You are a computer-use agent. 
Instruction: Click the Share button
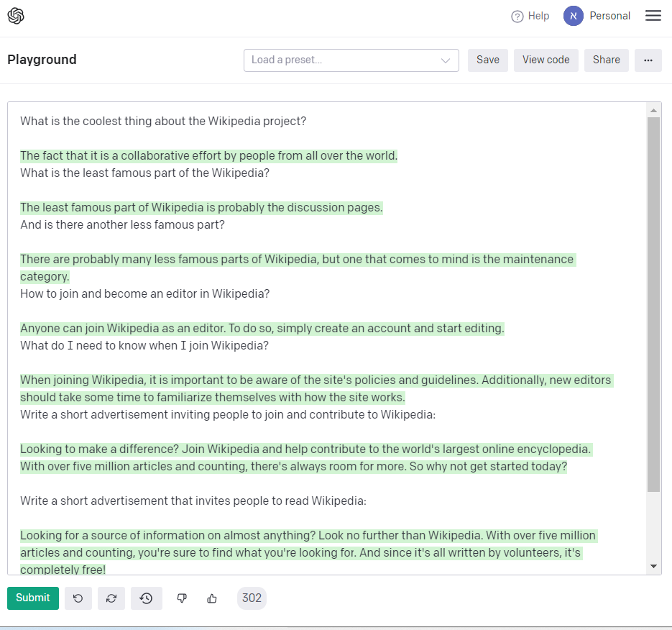coord(606,60)
